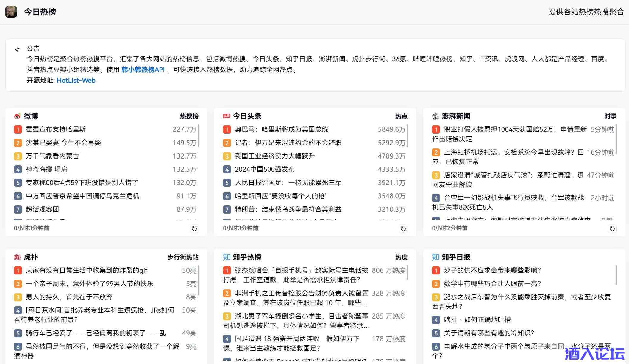Screen dimensions: 629x364
Task: Click the 澎湃新闻 logo icon
Action: tap(436, 116)
